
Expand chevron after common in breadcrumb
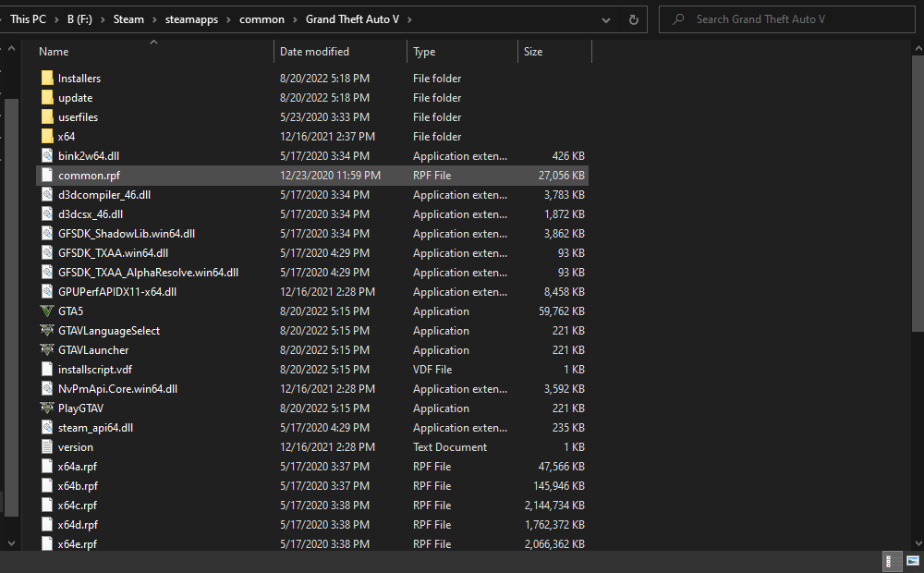point(295,19)
